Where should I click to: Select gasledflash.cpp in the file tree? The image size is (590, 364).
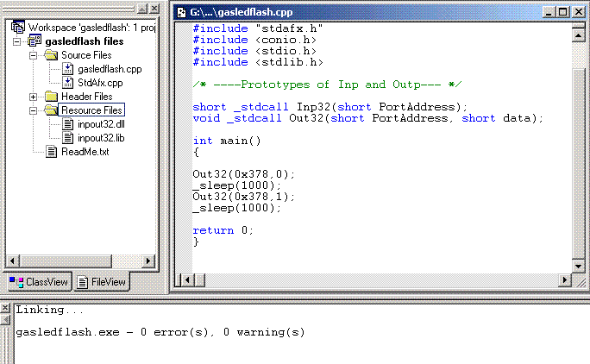(x=110, y=69)
